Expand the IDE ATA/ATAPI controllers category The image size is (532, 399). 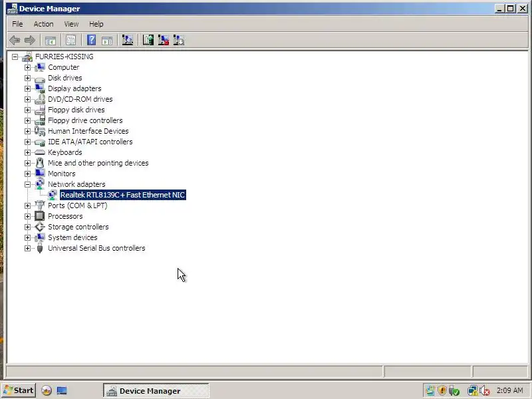pyautogui.click(x=27, y=142)
